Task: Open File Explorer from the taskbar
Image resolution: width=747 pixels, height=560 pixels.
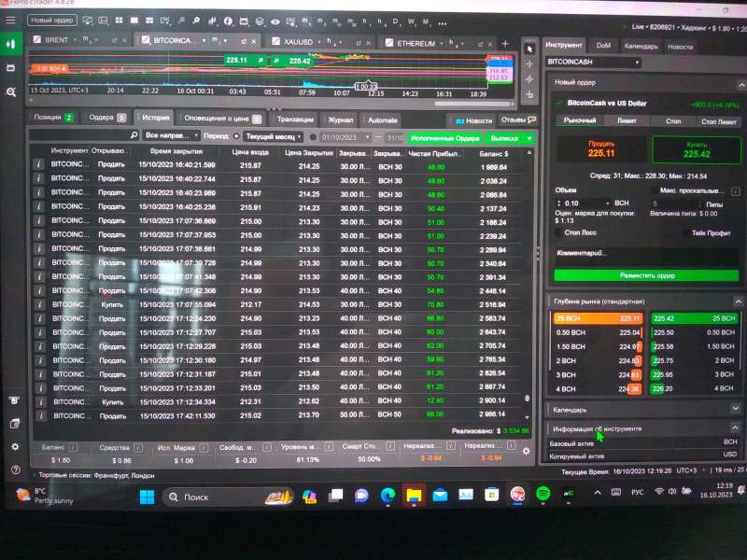Action: pyautogui.click(x=414, y=496)
